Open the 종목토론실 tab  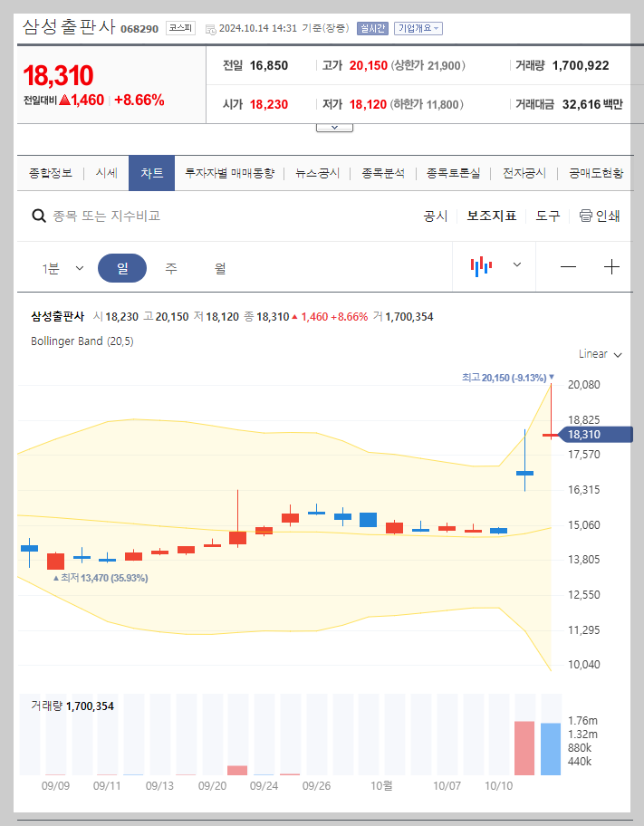(x=453, y=173)
